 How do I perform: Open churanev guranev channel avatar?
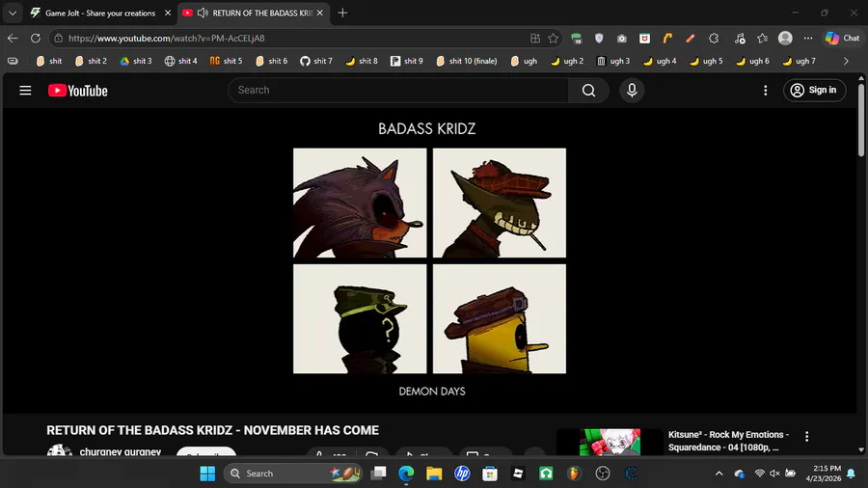[59, 450]
